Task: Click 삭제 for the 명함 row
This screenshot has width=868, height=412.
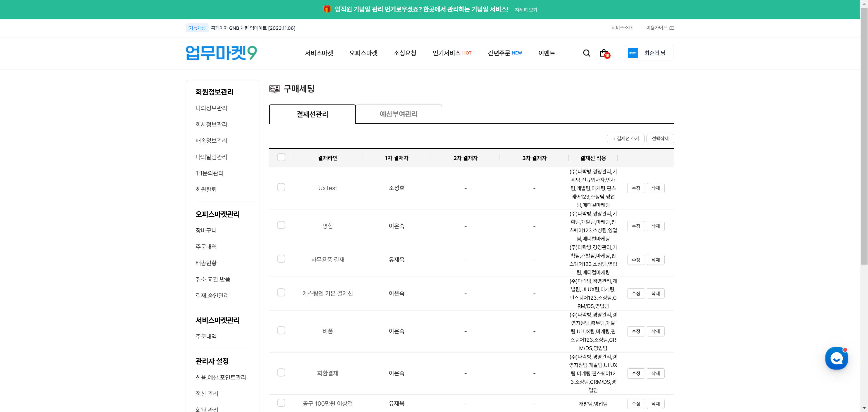Action: click(x=655, y=226)
